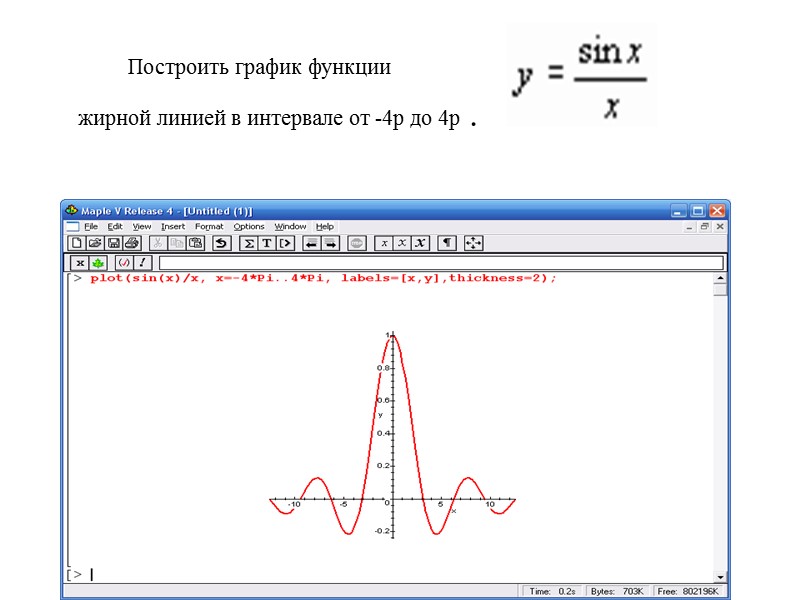Image resolution: width=800 pixels, height=600 pixels.
Task: Undo last operation arrow icon
Action: (221, 243)
